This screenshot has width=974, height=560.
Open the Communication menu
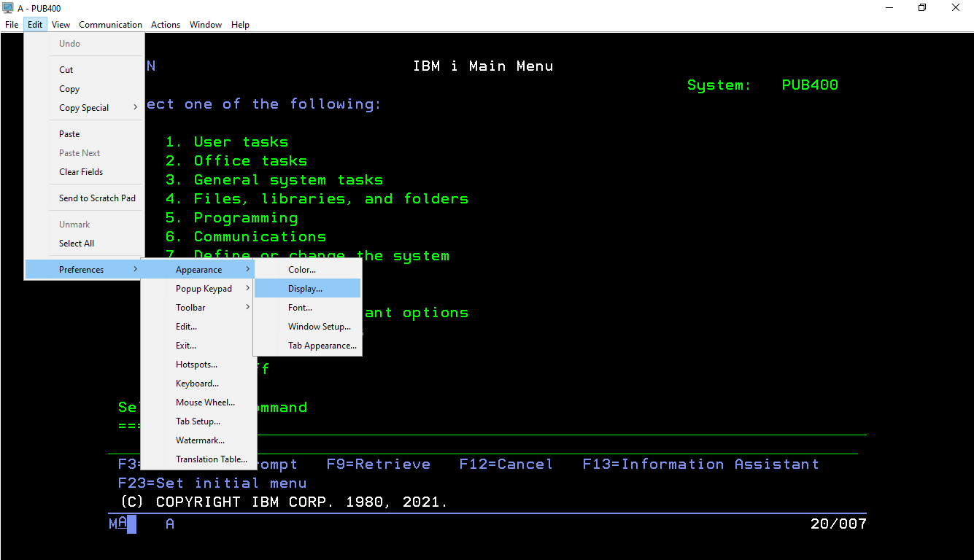[x=111, y=25]
